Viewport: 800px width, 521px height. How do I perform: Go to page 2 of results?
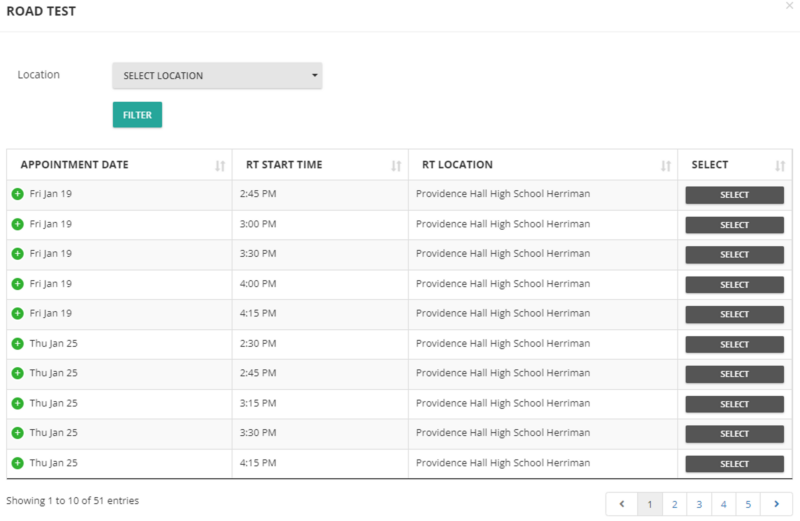[675, 504]
